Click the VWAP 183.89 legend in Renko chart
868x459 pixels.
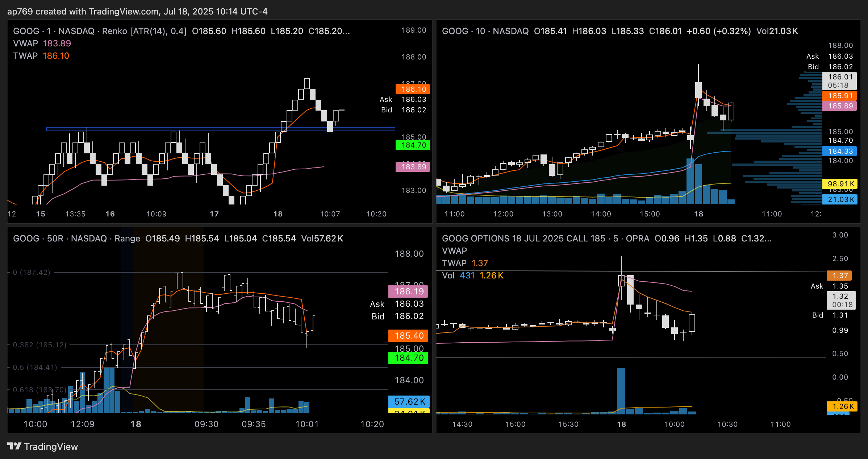tap(42, 44)
